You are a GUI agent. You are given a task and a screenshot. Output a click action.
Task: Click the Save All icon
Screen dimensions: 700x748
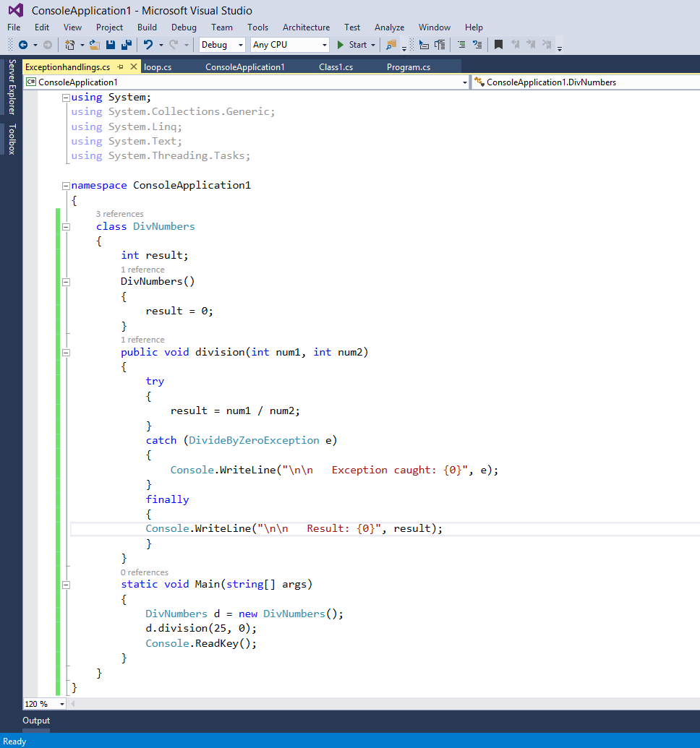(x=126, y=45)
